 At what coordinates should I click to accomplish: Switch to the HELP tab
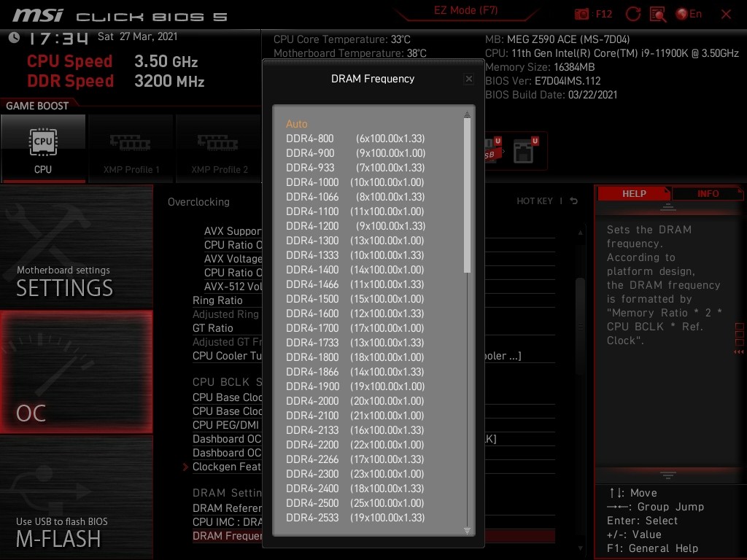[633, 193]
